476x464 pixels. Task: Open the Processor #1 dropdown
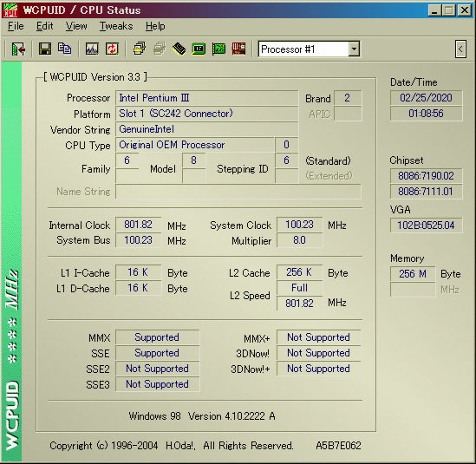(354, 49)
